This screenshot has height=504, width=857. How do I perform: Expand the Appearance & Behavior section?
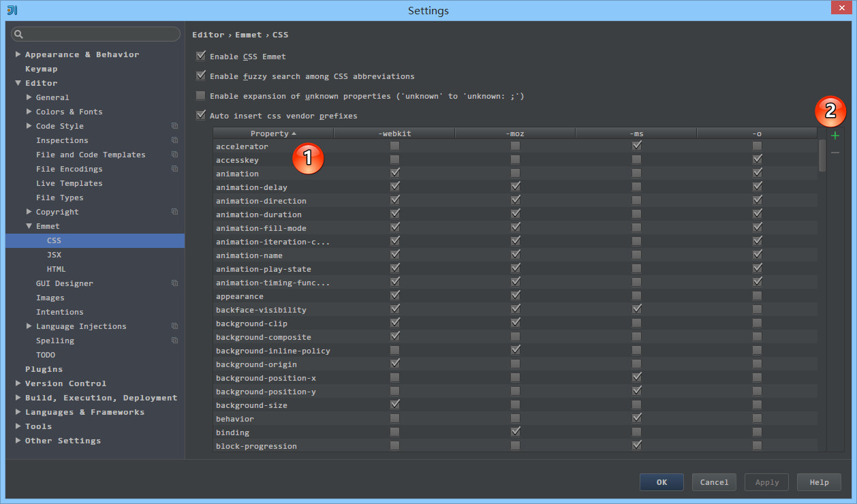coord(18,54)
